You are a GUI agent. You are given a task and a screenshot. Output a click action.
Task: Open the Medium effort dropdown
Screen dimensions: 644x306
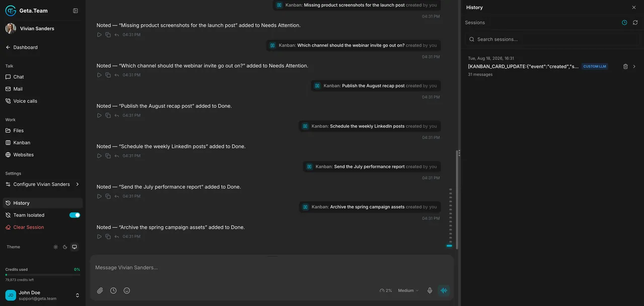click(408, 290)
